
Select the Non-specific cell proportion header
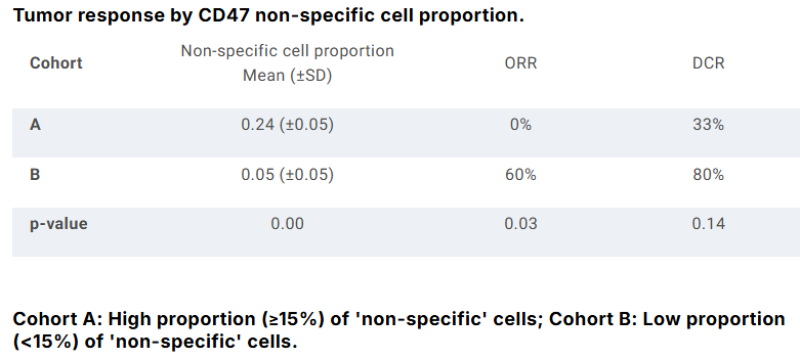[287, 51]
